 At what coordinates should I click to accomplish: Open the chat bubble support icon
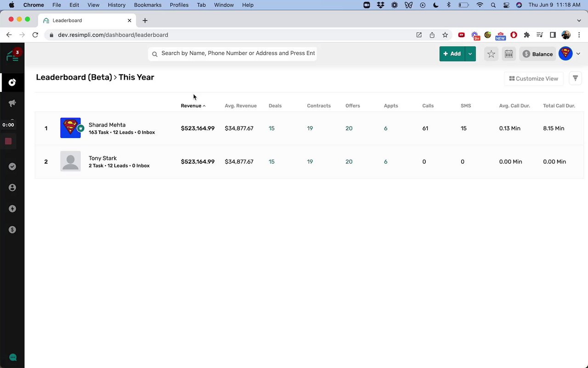coord(13,357)
